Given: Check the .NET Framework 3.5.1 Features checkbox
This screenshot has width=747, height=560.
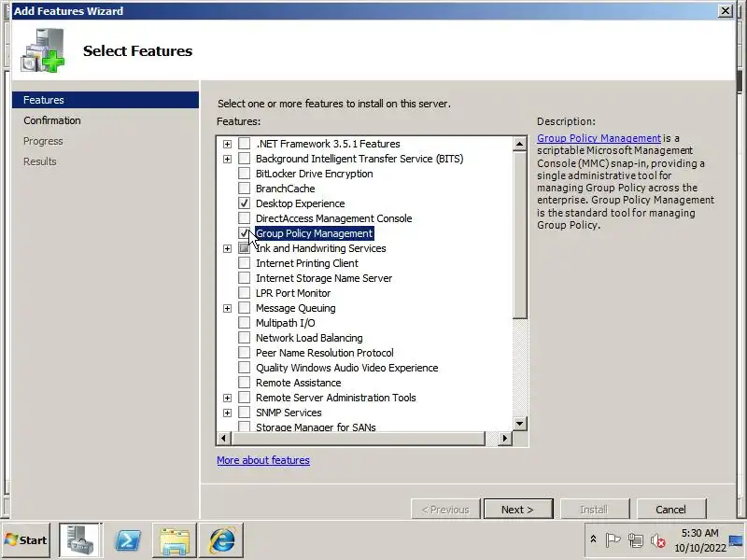Looking at the screenshot, I should point(244,144).
